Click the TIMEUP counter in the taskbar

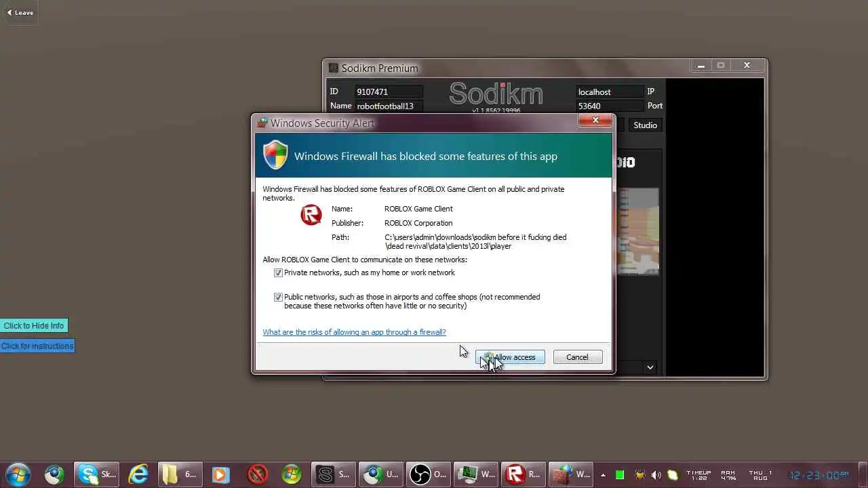coord(698,475)
